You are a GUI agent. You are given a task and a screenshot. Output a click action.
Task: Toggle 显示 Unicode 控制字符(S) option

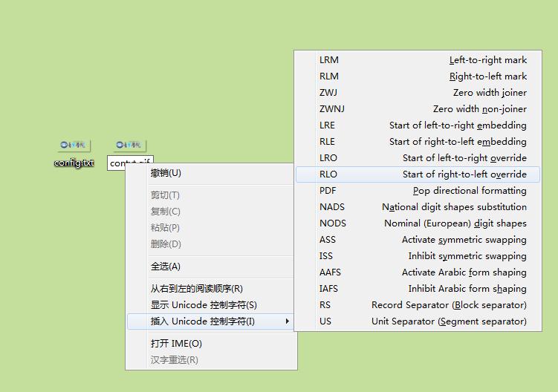click(204, 305)
